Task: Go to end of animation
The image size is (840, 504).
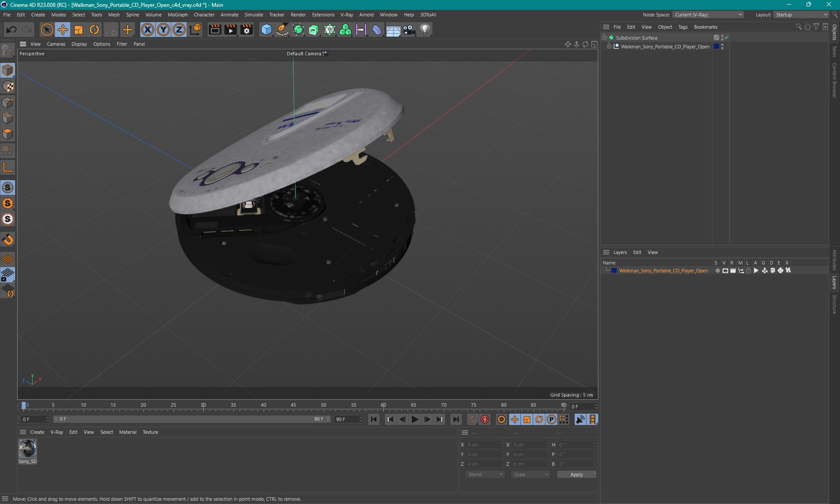Action: click(x=456, y=420)
